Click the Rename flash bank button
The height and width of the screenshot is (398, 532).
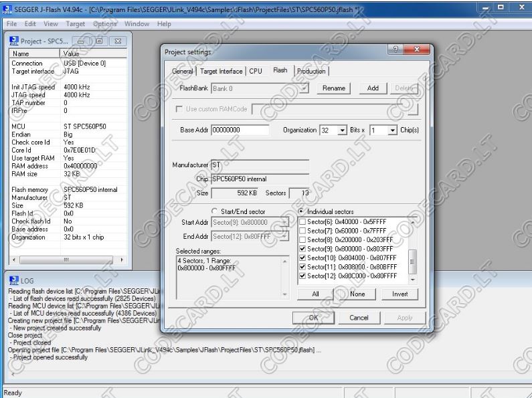(x=334, y=88)
